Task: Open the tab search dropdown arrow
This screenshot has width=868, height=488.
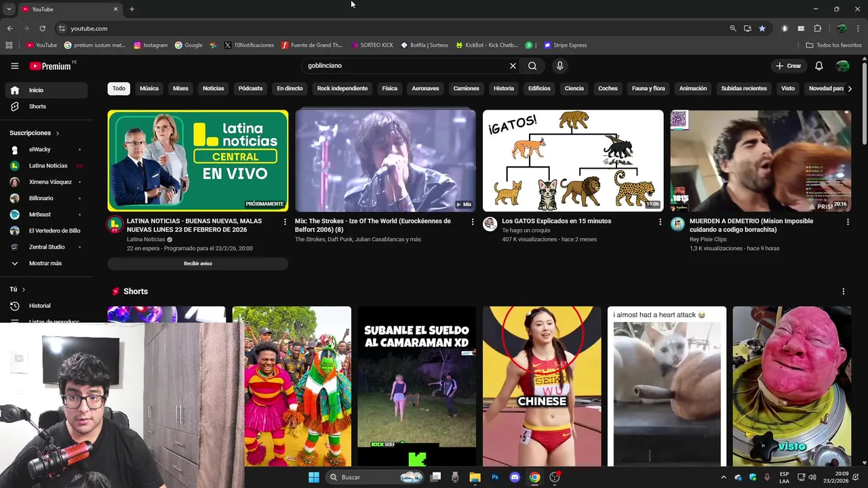Action: (9, 9)
